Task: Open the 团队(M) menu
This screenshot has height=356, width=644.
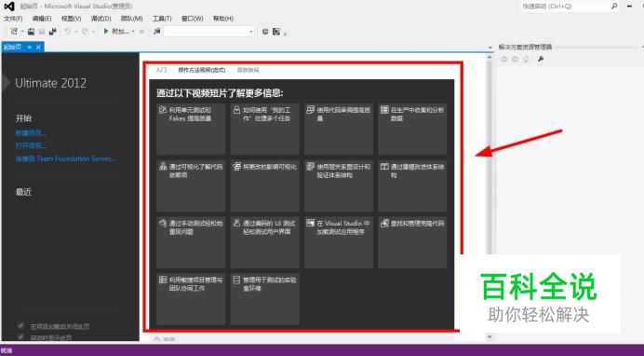Action: 131,19
